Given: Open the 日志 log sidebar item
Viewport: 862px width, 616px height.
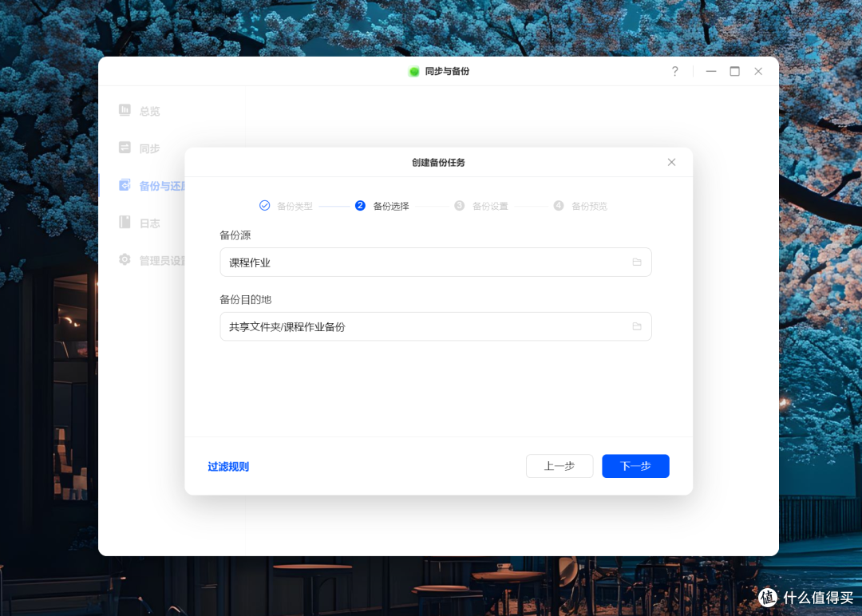Looking at the screenshot, I should pos(140,223).
